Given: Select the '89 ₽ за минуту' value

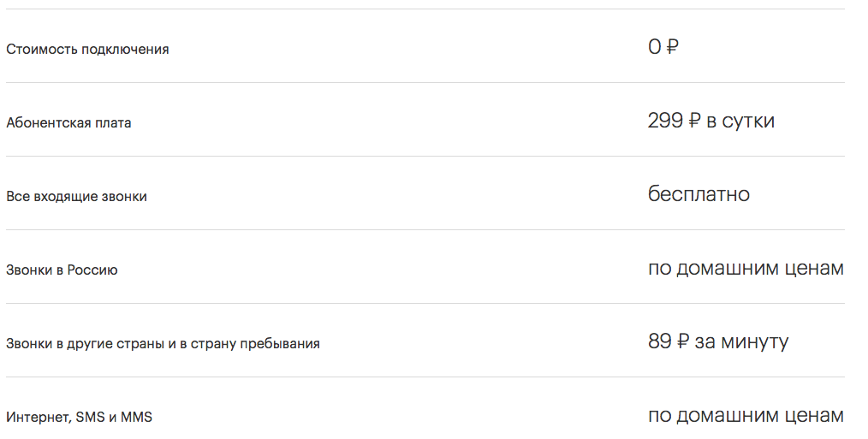Looking at the screenshot, I should (718, 341).
